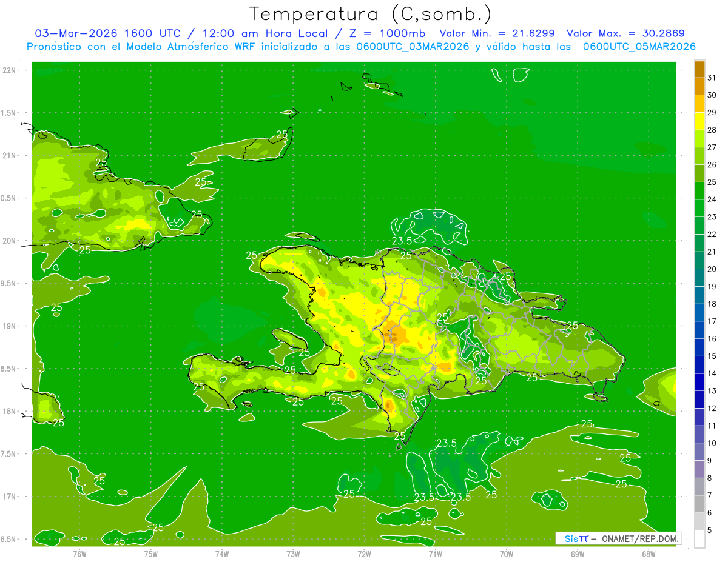Screen dimensions: 728x562
Task: Click the dark orange color bar swatch above 31
Action: (x=699, y=70)
